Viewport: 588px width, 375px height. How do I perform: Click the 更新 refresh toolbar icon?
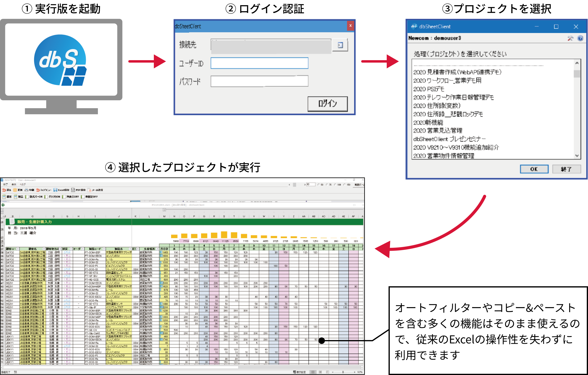[x=15, y=190]
